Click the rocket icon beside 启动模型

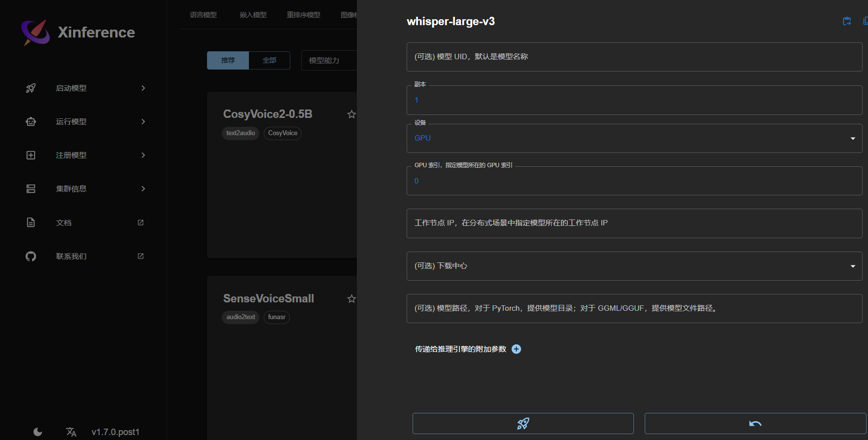point(31,88)
